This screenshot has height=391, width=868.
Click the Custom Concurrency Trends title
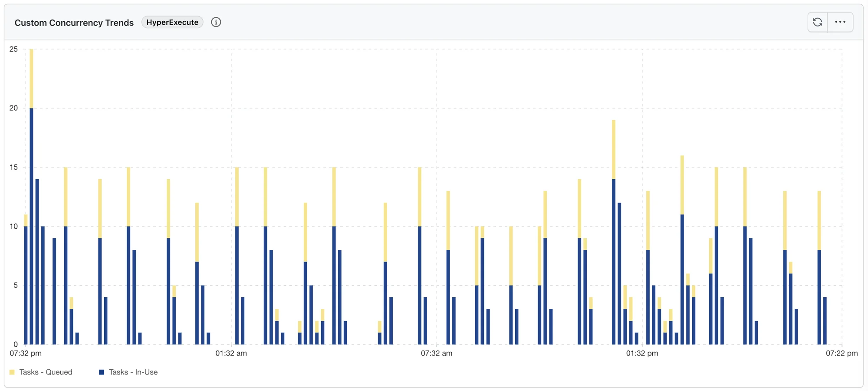[74, 23]
